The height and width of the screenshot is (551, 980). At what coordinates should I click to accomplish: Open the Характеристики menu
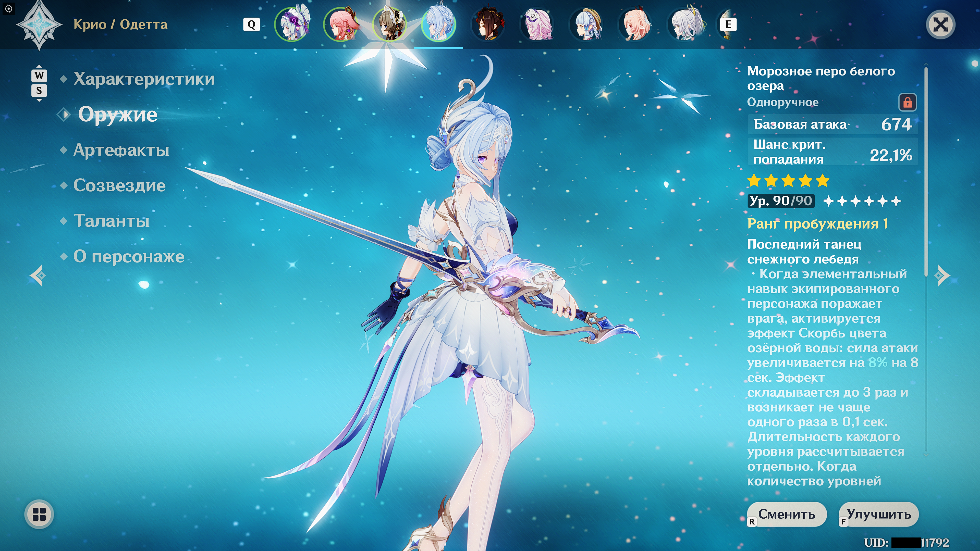tap(144, 79)
